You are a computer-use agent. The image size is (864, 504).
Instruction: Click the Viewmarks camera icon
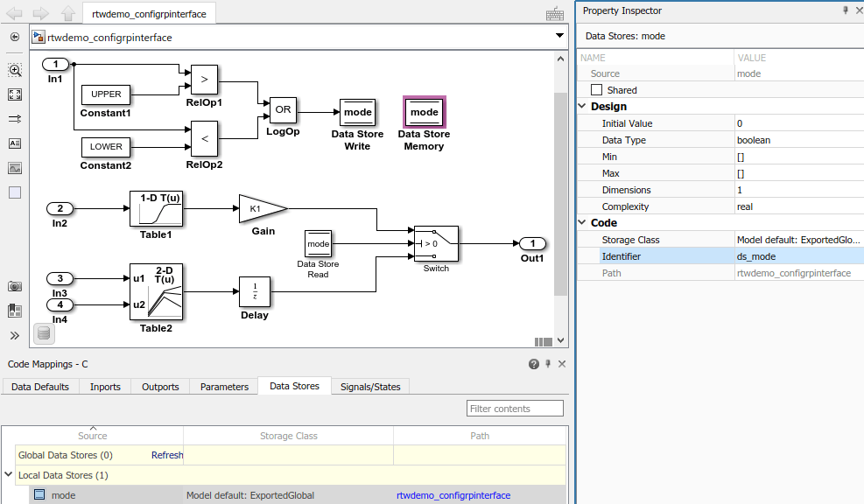click(x=14, y=286)
